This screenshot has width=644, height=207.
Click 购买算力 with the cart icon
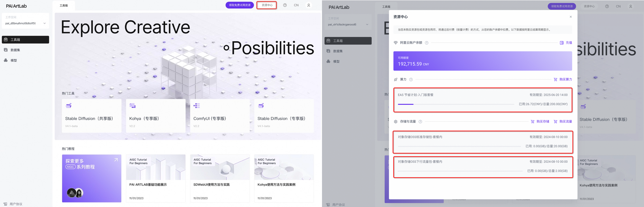563,80
